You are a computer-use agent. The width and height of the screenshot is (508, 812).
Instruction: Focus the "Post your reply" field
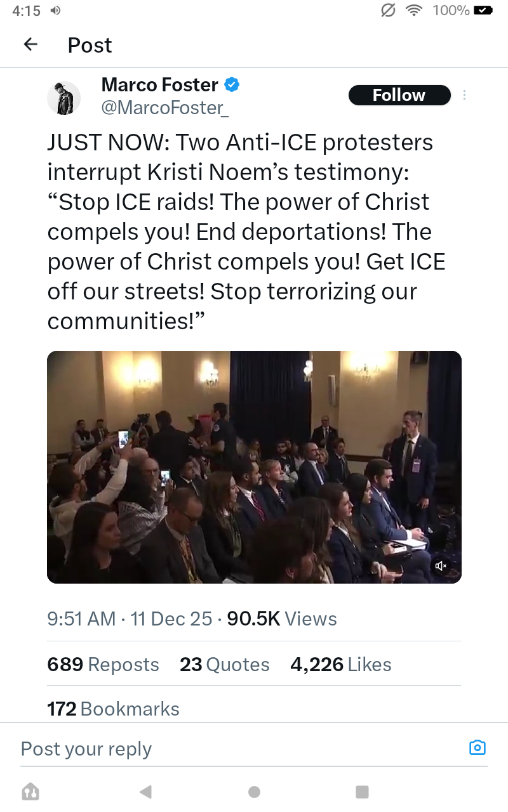pos(235,749)
